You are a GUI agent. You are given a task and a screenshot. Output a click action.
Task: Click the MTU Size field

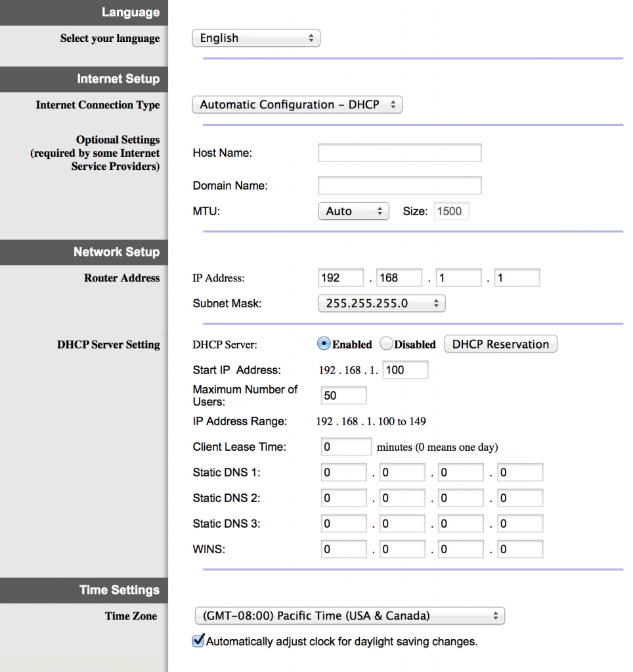(451, 211)
